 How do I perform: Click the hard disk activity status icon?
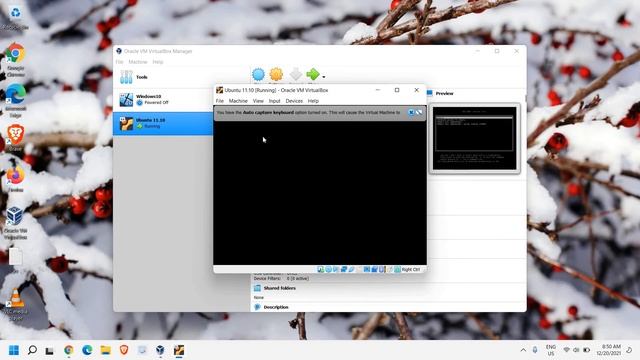321,269
